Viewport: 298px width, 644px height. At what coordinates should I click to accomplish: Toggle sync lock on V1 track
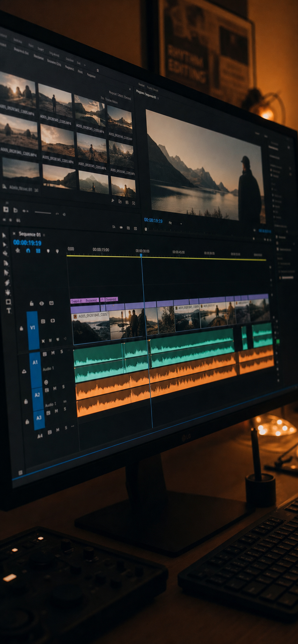[43, 321]
